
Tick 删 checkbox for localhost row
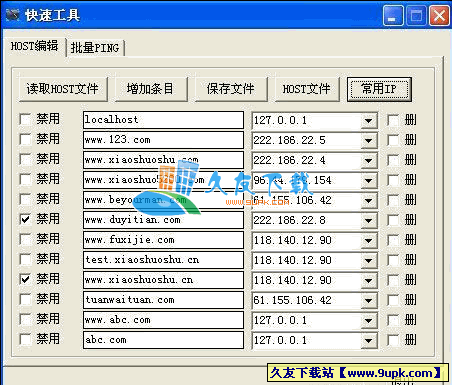pos(393,120)
